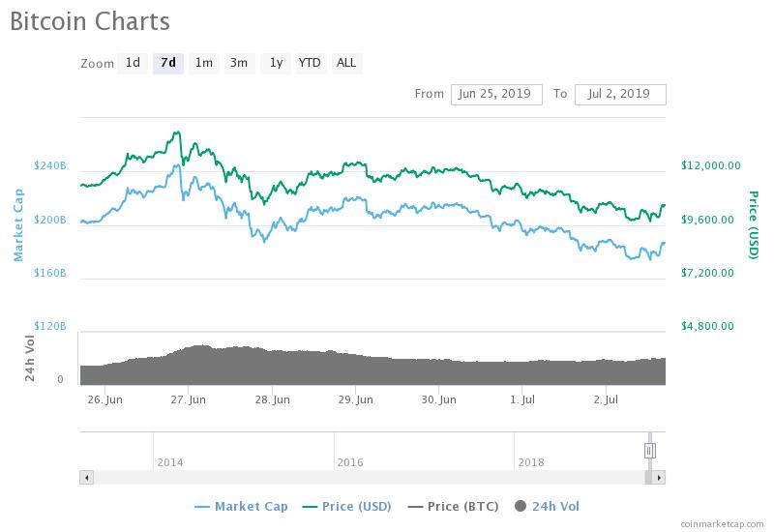Screen dimensions: 774x532
Task: Click the 2. Jul date label
Action: (x=606, y=399)
